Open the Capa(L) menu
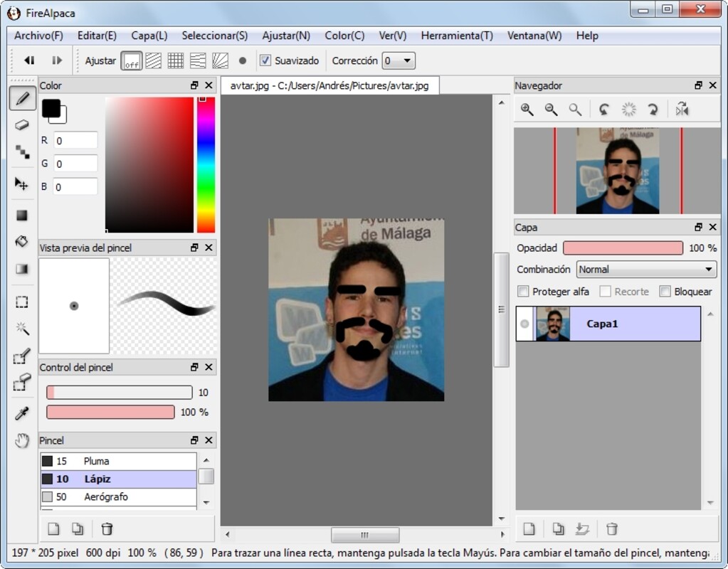Screen dimensions: 728x569 coord(149,36)
